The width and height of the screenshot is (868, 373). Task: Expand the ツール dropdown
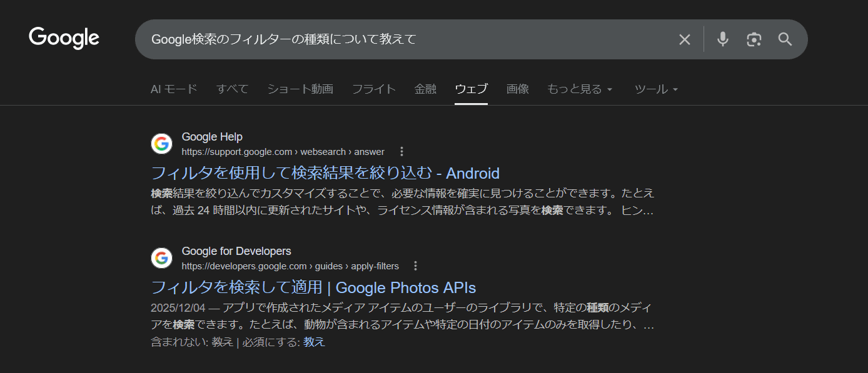click(656, 89)
